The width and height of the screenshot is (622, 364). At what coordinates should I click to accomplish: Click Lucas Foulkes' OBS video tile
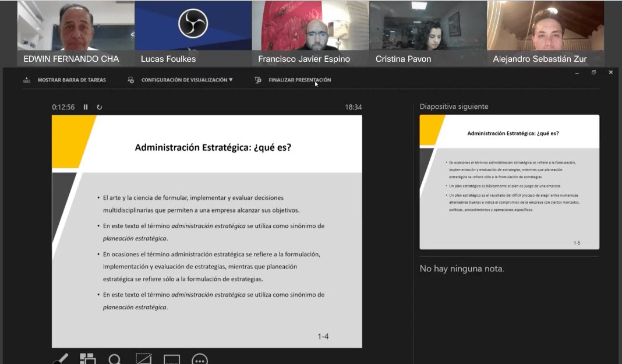click(193, 26)
